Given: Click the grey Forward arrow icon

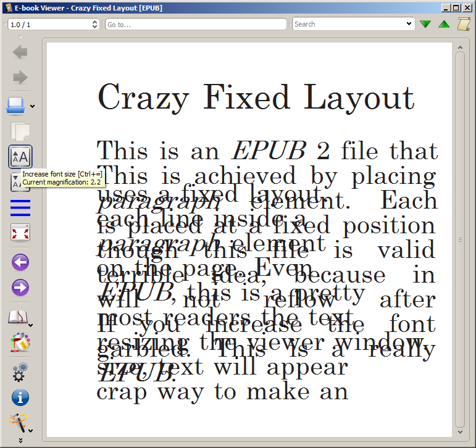Looking at the screenshot, I should click(x=20, y=77).
